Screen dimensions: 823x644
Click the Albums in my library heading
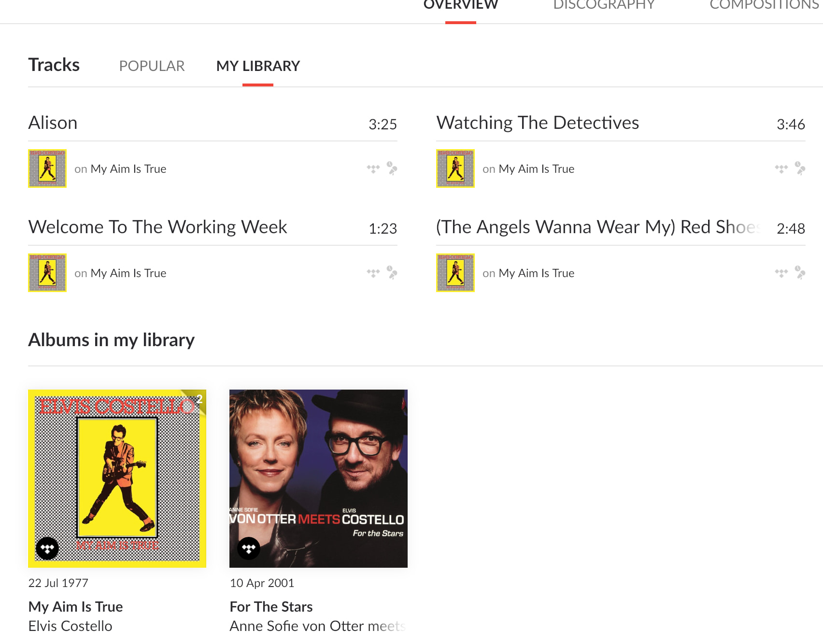(112, 340)
